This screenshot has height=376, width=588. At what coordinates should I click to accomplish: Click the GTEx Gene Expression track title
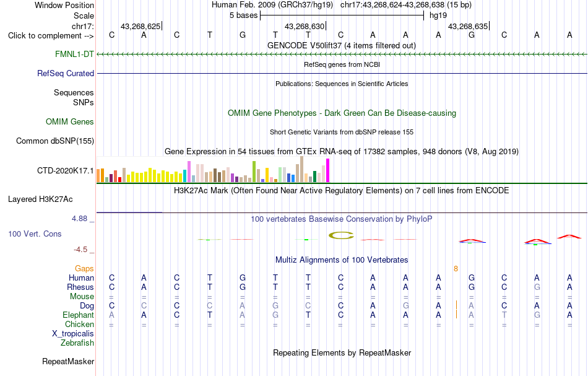pyautogui.click(x=342, y=151)
